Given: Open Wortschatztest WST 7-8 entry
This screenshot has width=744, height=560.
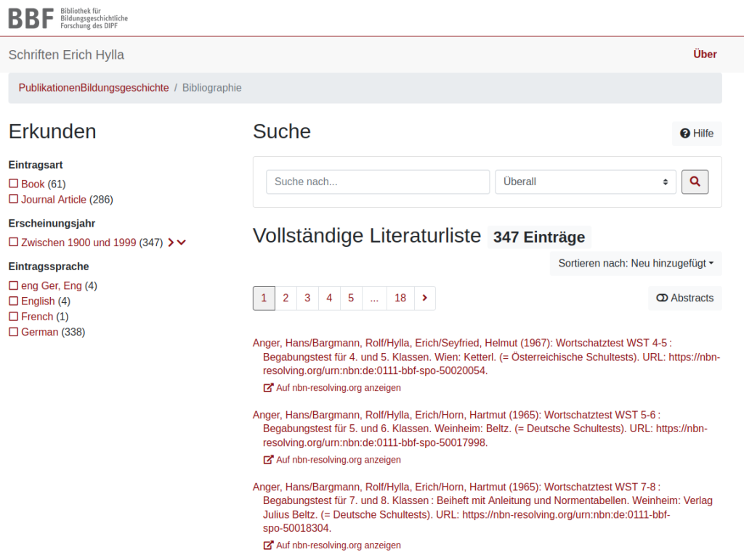Looking at the screenshot, I should point(482,508).
